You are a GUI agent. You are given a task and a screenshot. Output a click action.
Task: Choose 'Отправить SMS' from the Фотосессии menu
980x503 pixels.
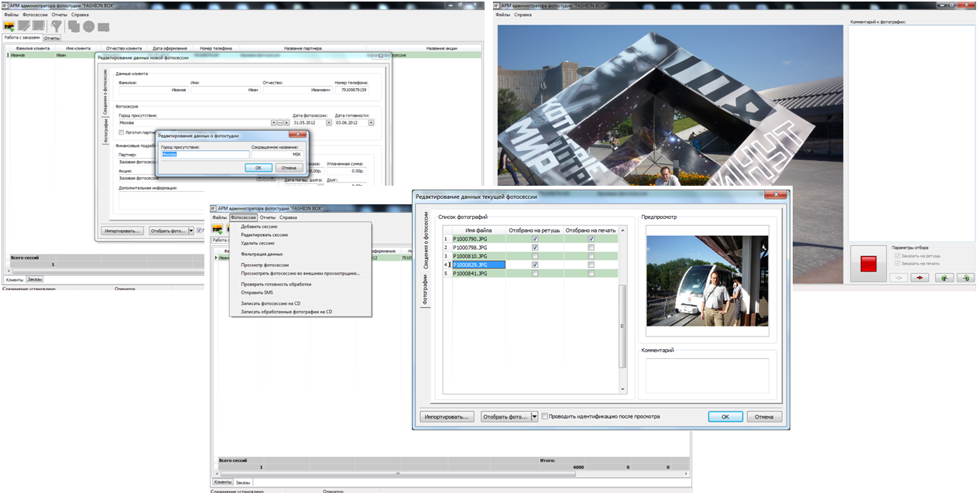(x=256, y=293)
